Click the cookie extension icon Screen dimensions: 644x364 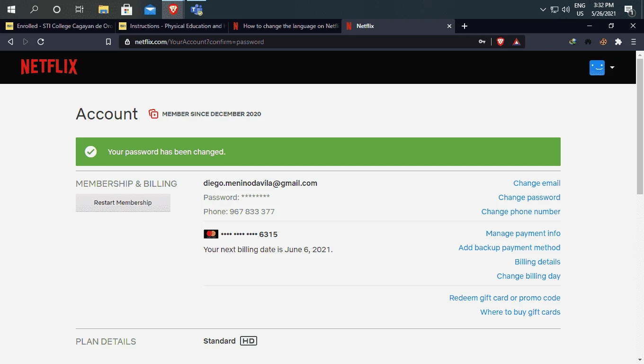click(603, 42)
